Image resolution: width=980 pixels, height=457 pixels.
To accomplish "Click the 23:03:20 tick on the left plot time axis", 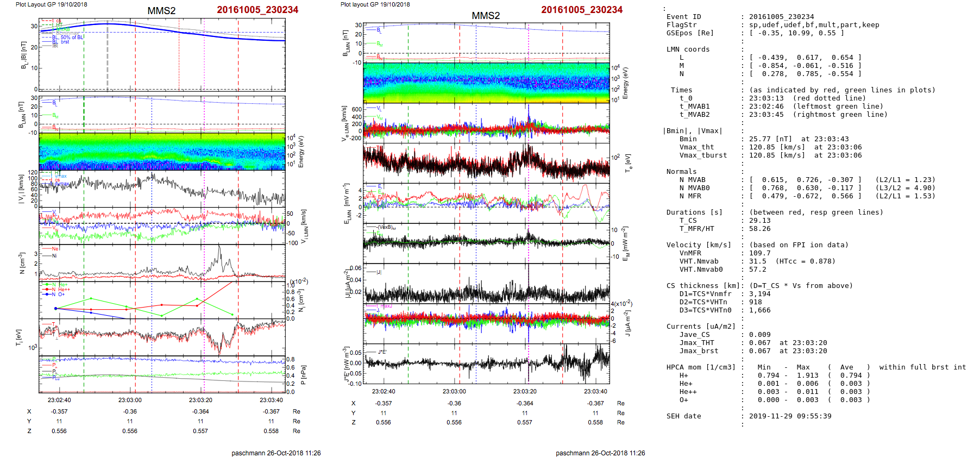I will pyautogui.click(x=200, y=400).
